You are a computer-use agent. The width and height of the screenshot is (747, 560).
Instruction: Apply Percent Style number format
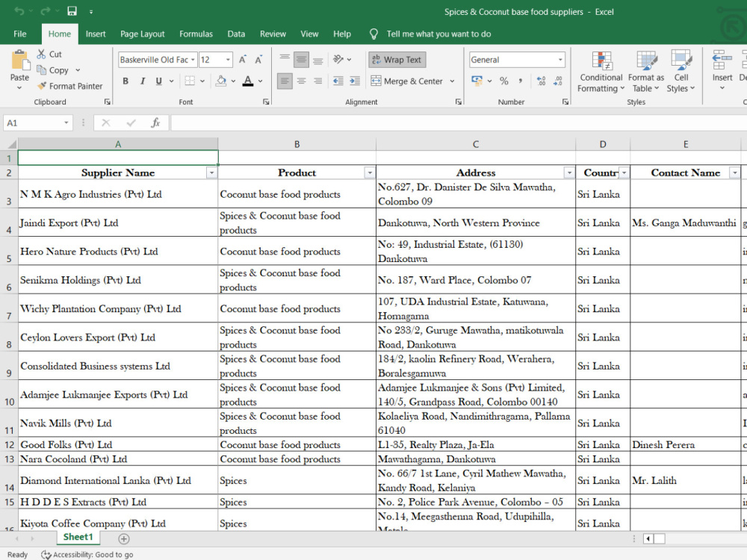(x=504, y=81)
